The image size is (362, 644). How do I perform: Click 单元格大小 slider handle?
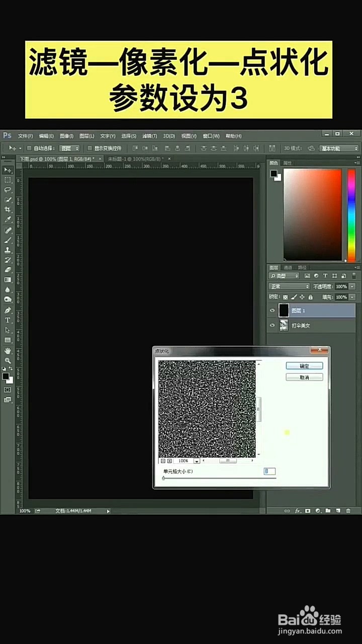click(x=163, y=478)
